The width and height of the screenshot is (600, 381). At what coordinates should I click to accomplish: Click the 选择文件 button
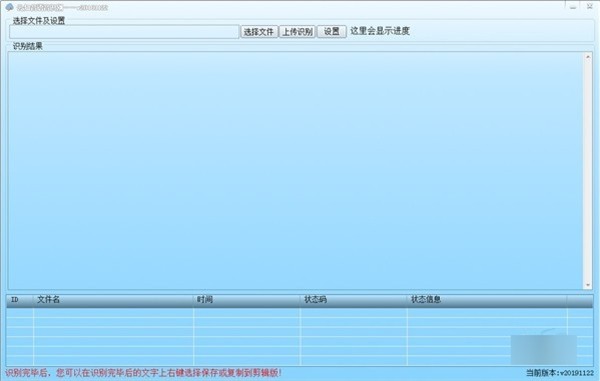pyautogui.click(x=259, y=31)
